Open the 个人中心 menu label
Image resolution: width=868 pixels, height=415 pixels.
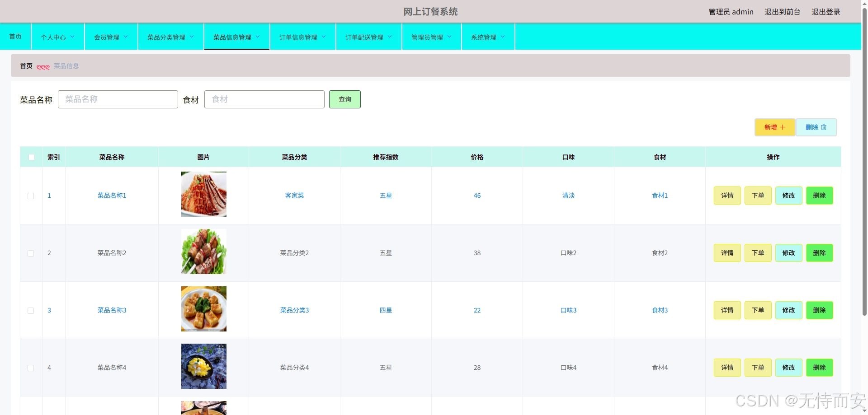(x=53, y=37)
